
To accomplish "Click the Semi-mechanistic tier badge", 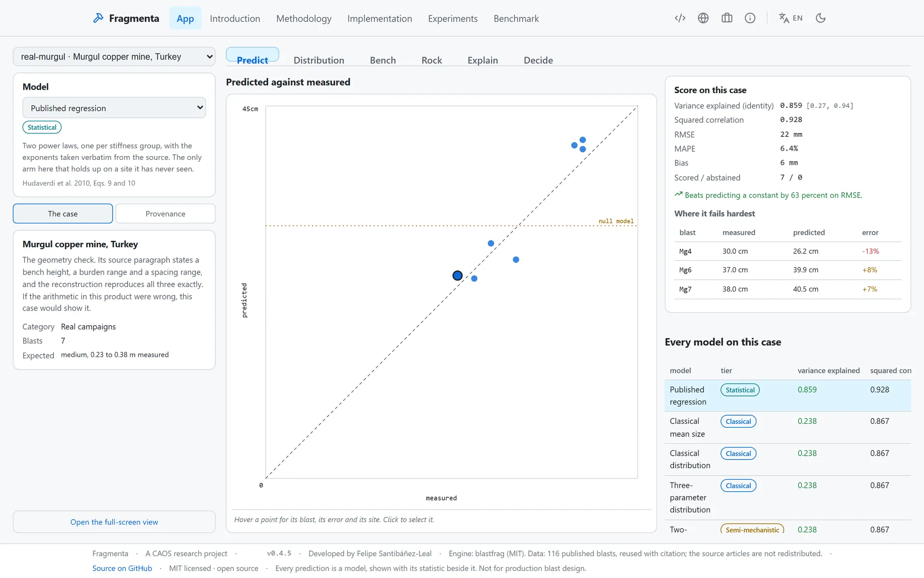I will [752, 529].
